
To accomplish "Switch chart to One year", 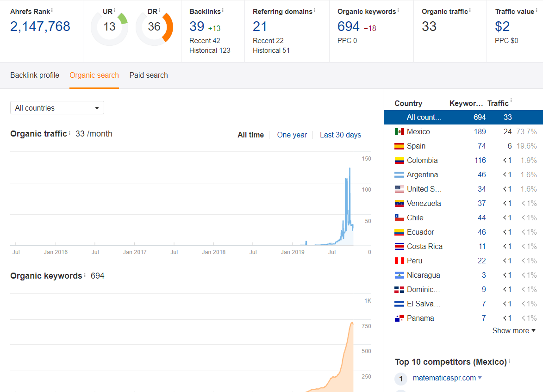I will pyautogui.click(x=292, y=135).
